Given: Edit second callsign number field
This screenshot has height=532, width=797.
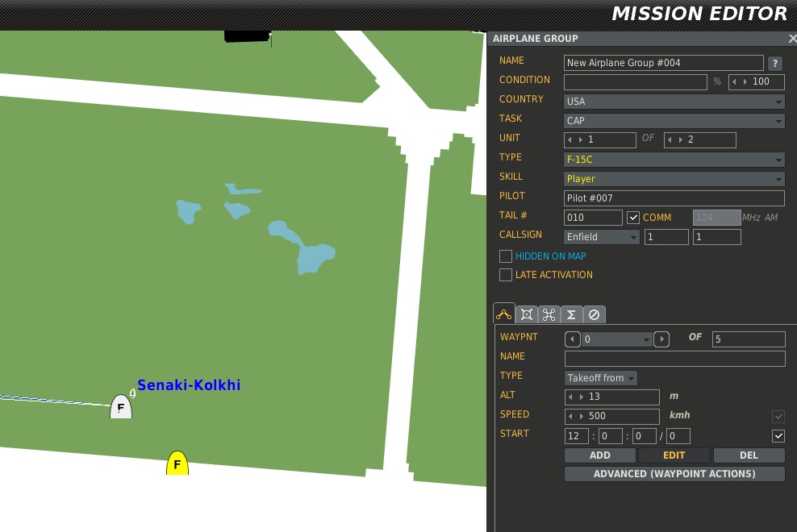Looking at the screenshot, I should 716,237.
